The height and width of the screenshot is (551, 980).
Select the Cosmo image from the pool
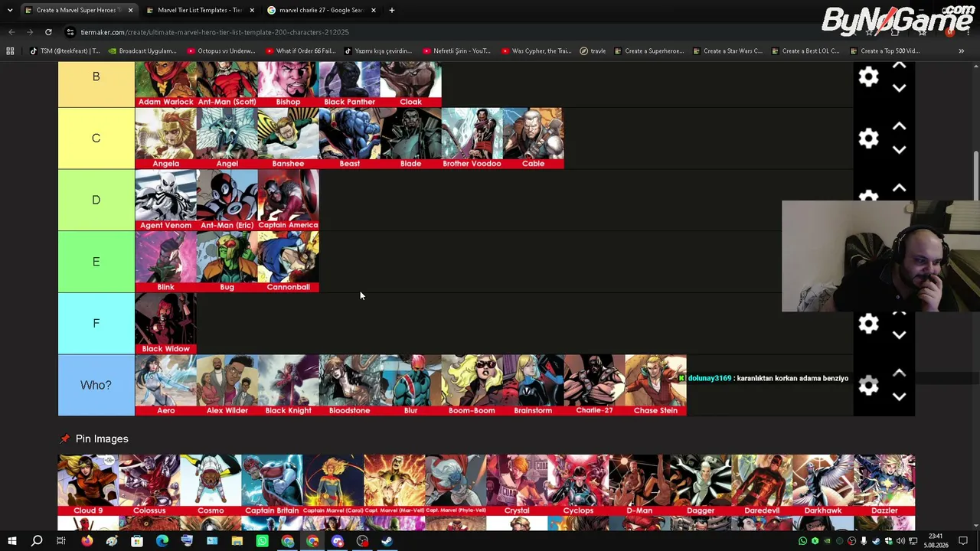(x=211, y=485)
